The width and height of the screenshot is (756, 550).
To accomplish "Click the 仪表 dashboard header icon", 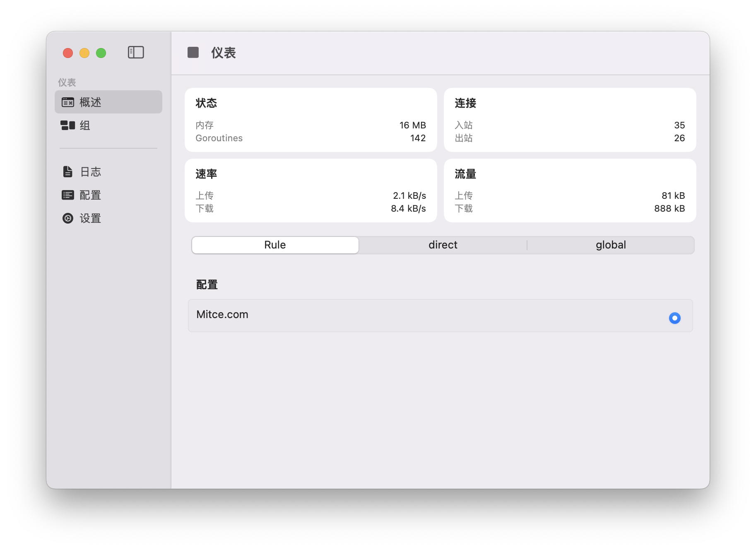I will click(x=193, y=52).
